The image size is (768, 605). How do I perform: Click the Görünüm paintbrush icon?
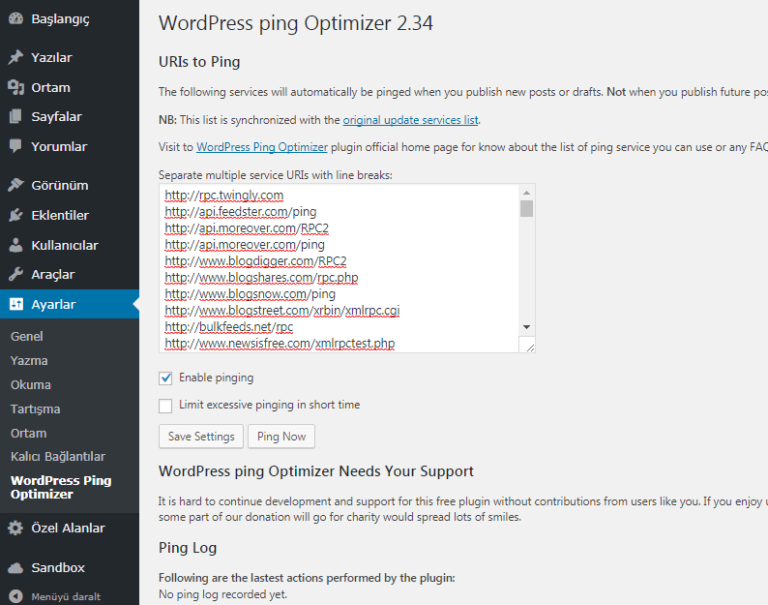coord(16,185)
